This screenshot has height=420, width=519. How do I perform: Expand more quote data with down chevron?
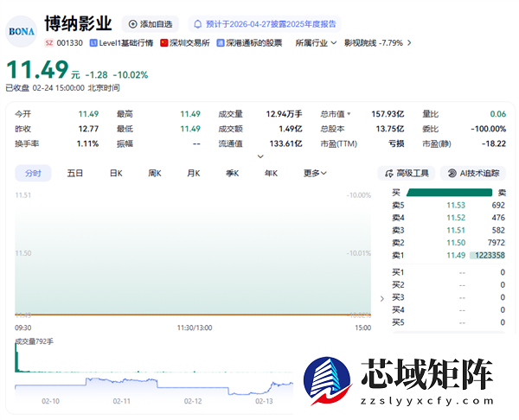260,156
